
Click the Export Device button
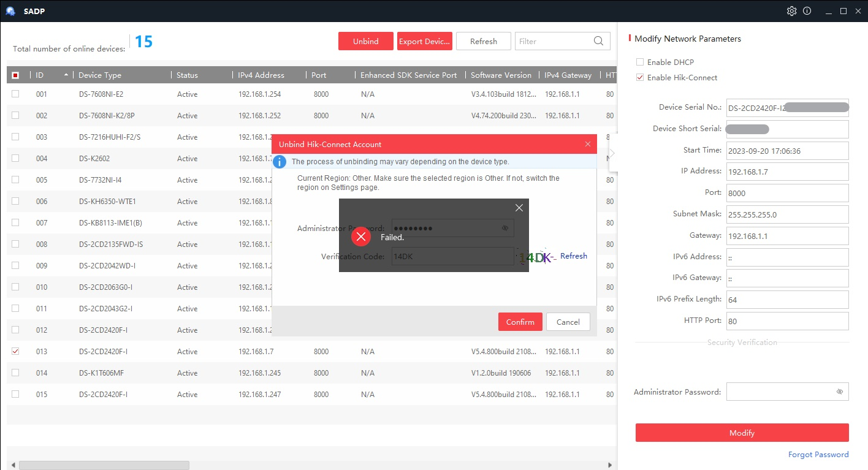pos(425,41)
